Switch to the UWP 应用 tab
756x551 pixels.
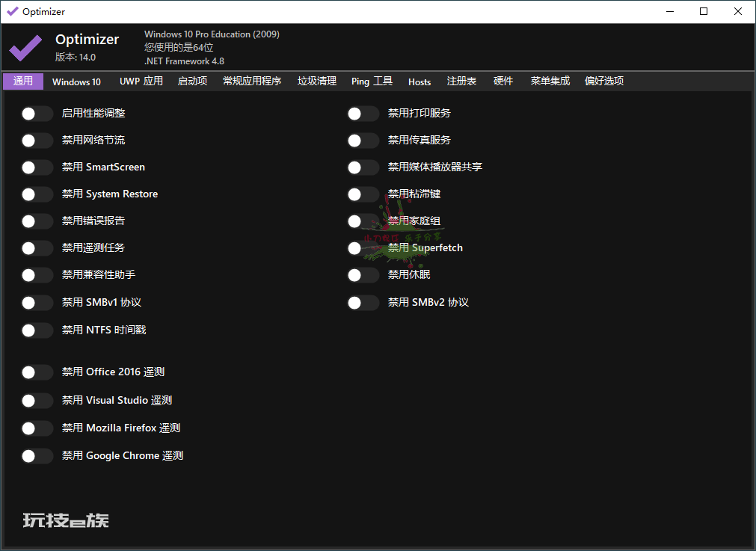tap(141, 81)
